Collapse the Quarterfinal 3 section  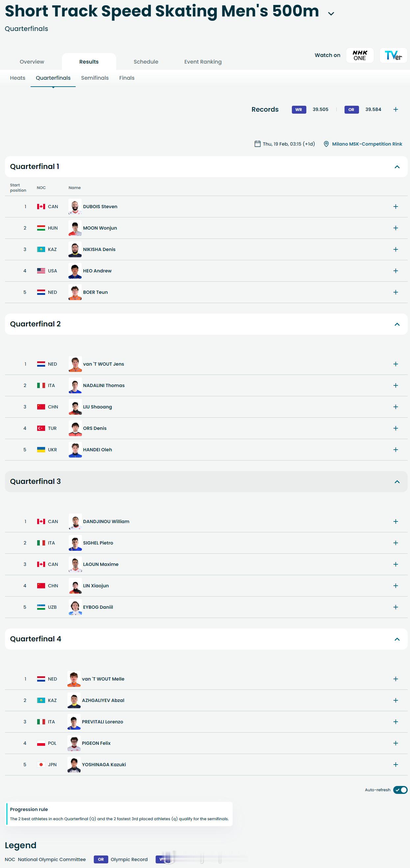tap(397, 482)
